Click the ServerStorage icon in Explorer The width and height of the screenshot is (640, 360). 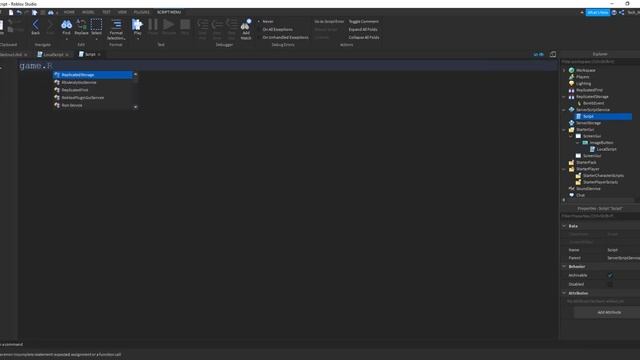click(571, 123)
